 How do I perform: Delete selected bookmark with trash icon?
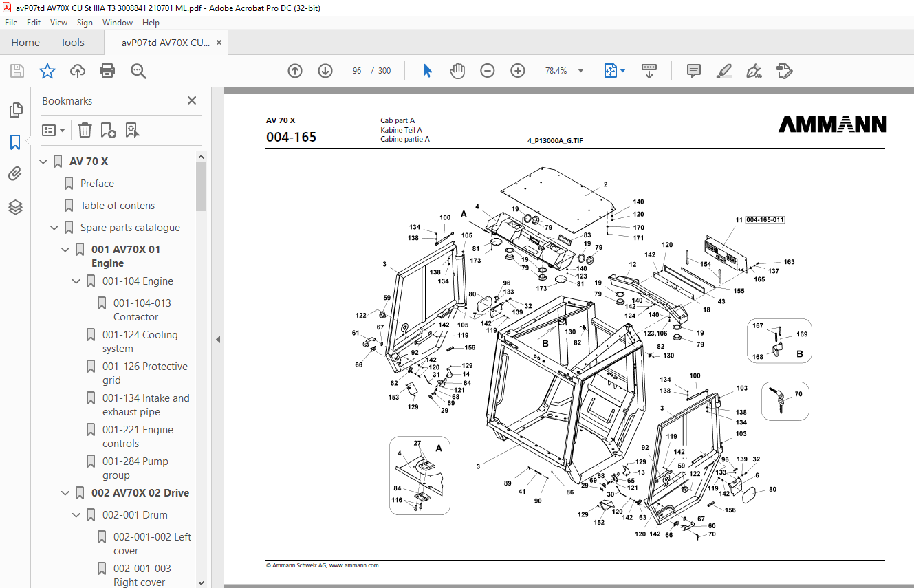pyautogui.click(x=85, y=130)
